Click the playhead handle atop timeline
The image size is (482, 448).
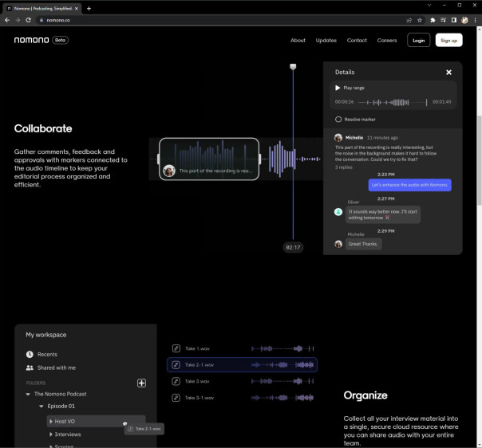(x=293, y=67)
